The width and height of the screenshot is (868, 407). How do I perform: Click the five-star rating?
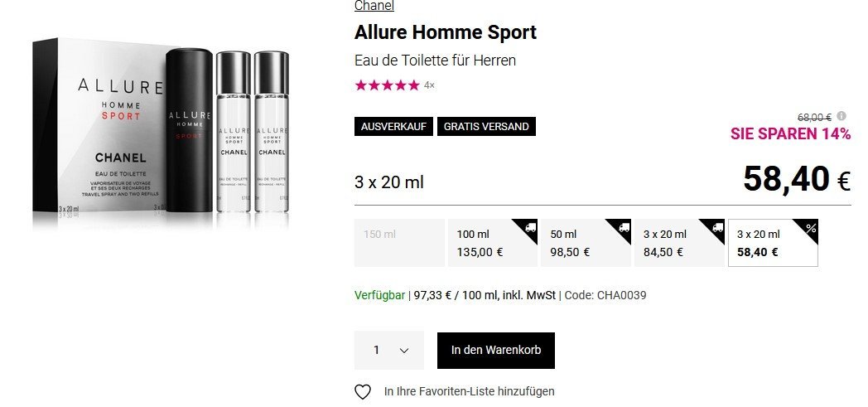click(x=387, y=85)
